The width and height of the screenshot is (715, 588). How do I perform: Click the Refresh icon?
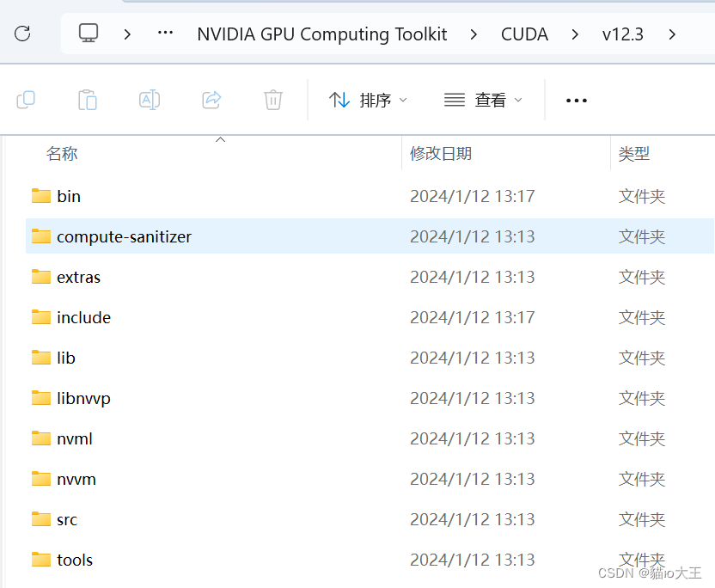[23, 34]
